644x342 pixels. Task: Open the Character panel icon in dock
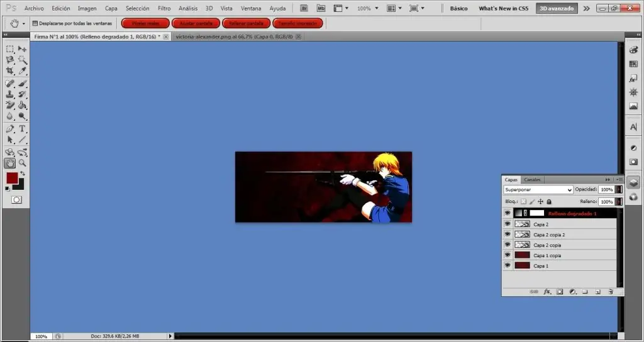tap(633, 127)
